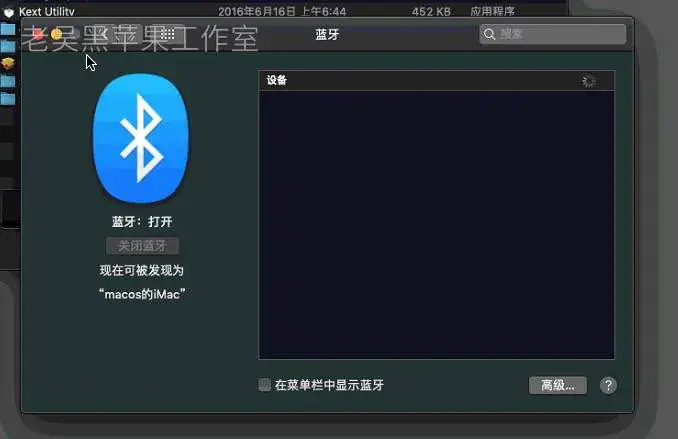678x439 pixels.
Task: Focus the 搜索 search field
Action: pos(553,34)
